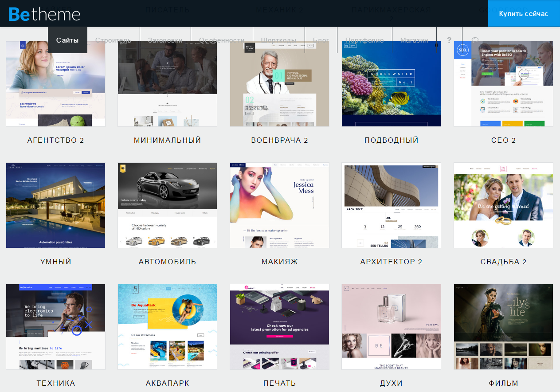Open the Агентство 2 site preview thumbnail
Screen dimensions: 560x392
tap(55, 84)
